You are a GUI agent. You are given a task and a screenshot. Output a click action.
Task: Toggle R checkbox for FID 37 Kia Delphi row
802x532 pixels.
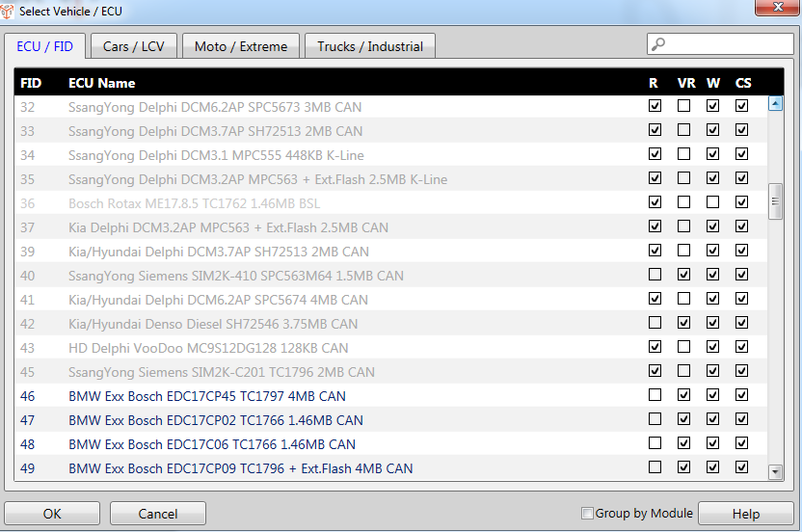click(655, 226)
